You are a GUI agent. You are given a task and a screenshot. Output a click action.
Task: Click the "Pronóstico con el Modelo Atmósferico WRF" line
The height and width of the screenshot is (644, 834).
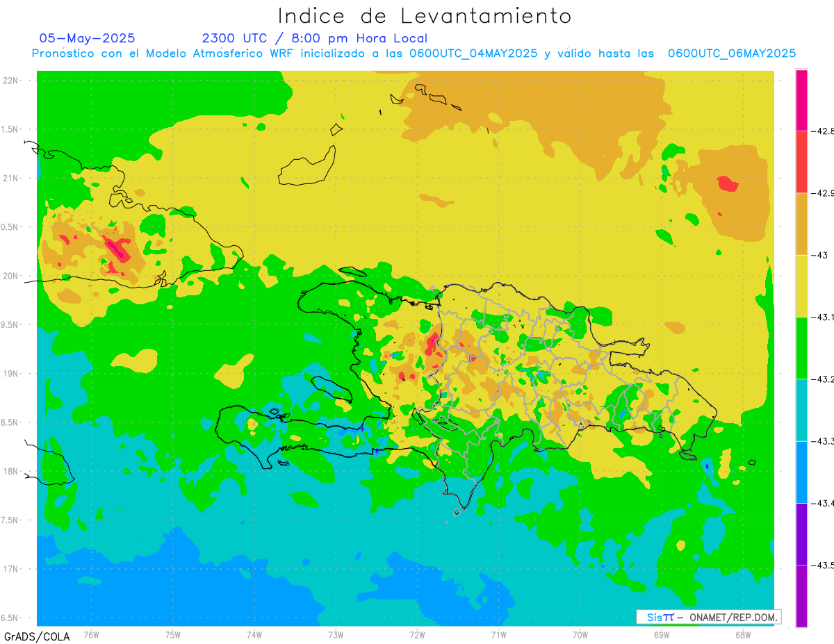pos(414,53)
